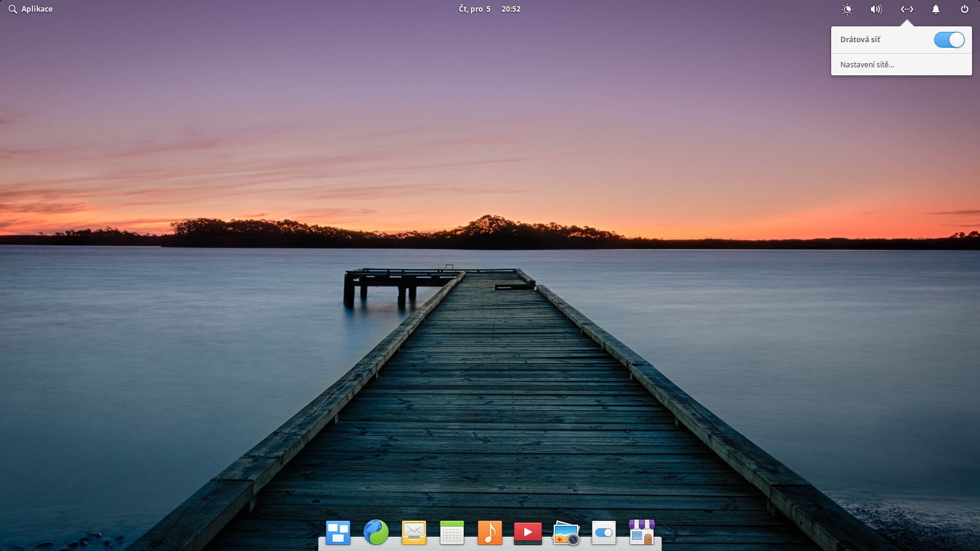Click the wooden pier on the desktop wallpaper
The width and height of the screenshot is (980, 551).
tap(490, 398)
